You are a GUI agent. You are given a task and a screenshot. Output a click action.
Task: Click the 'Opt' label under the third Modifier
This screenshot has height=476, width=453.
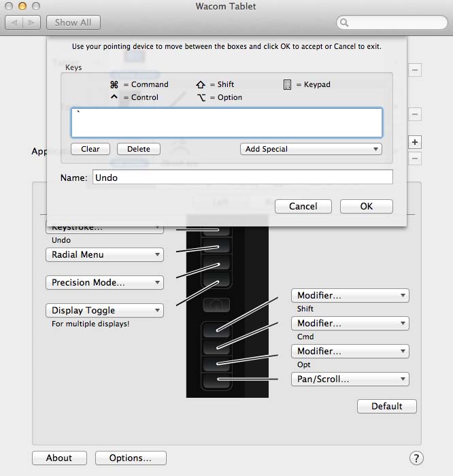(303, 364)
